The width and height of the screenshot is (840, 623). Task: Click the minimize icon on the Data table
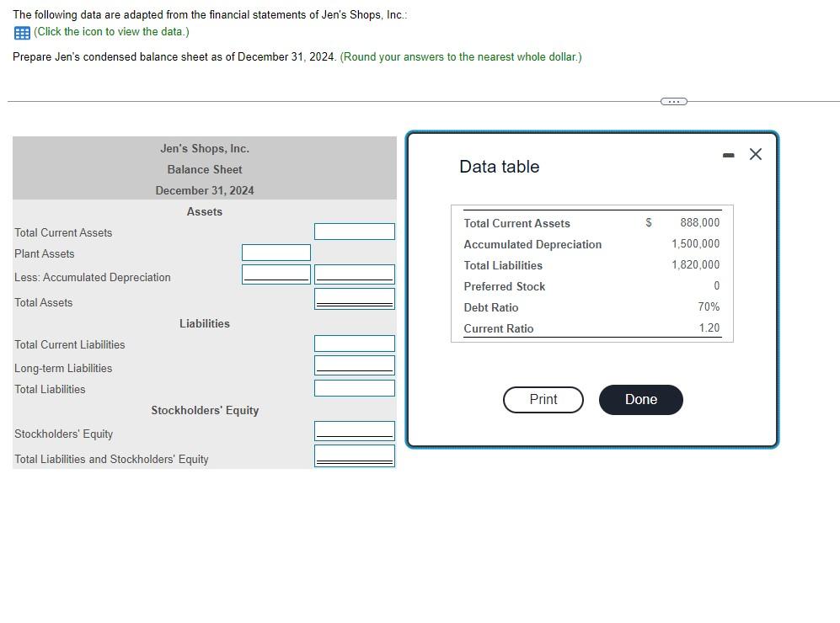(728, 154)
